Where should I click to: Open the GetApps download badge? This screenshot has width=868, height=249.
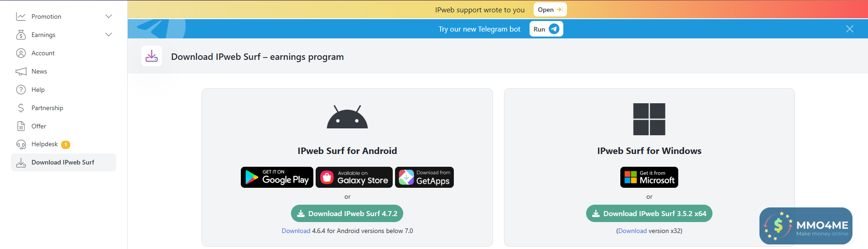pyautogui.click(x=424, y=177)
